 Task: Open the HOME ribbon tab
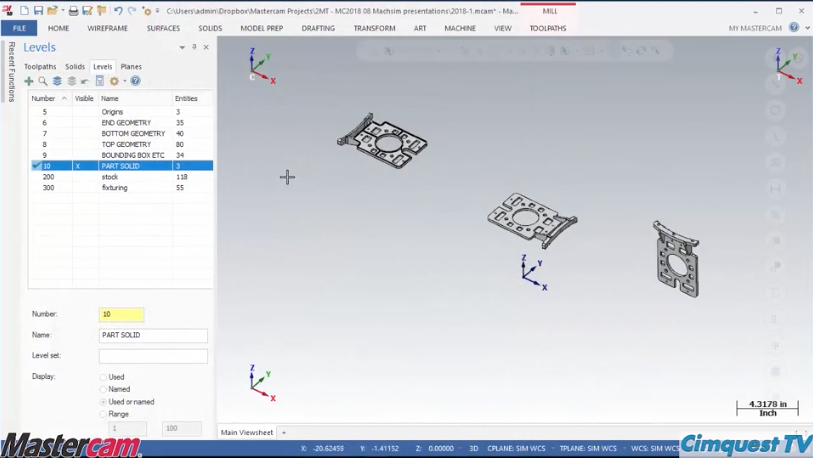(x=58, y=28)
